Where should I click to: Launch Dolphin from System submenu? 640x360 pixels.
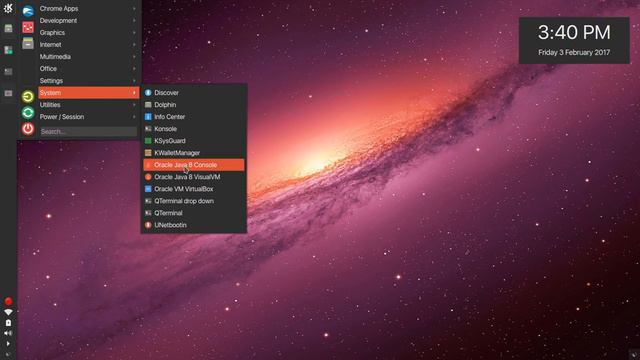click(194, 105)
